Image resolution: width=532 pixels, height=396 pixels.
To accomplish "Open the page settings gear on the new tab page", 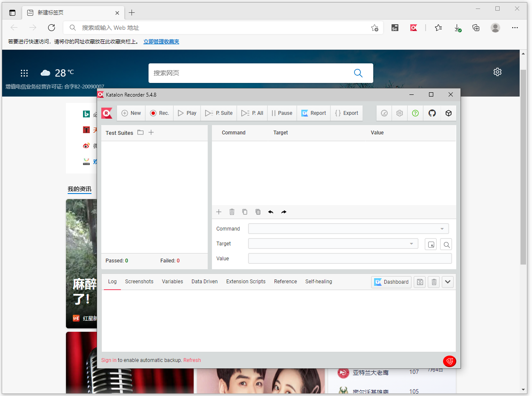I will (x=498, y=72).
